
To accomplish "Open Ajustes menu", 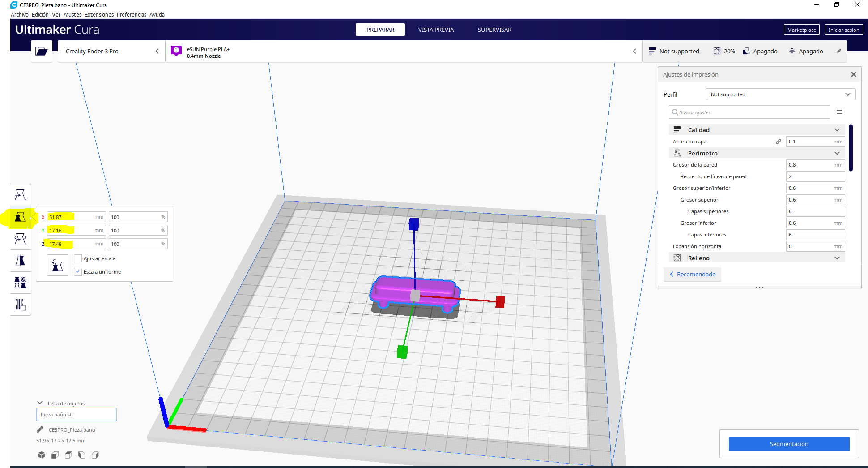I will [72, 15].
